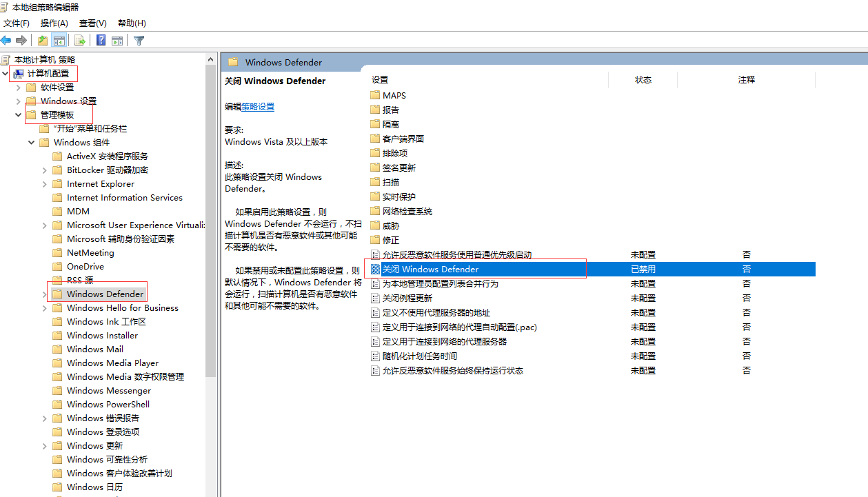Click the Forward arrow toolbar icon
The image size is (868, 497).
pos(21,41)
